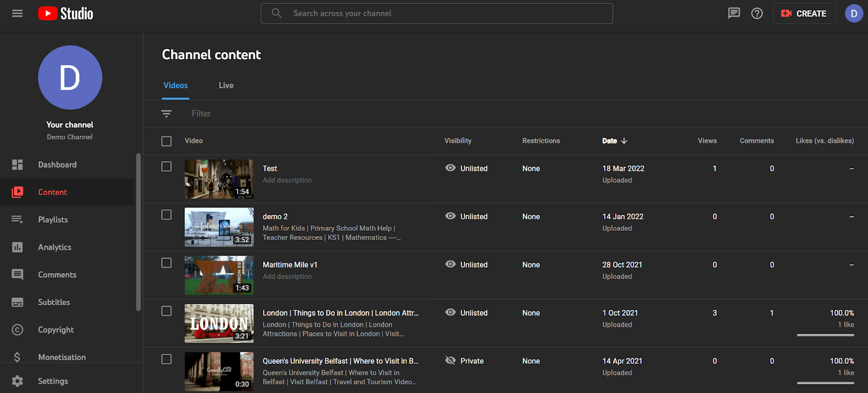
Task: Click the Monetisation dollar icon
Action: (x=17, y=357)
